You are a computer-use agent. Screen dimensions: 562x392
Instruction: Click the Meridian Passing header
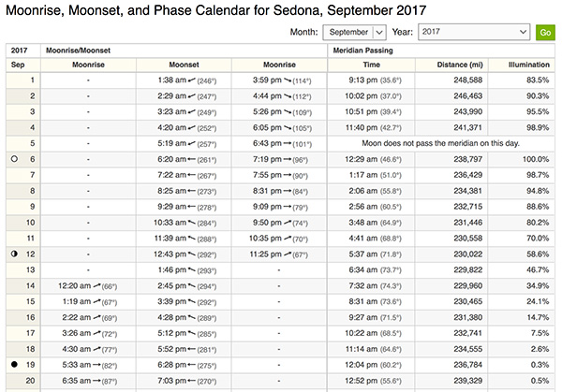[362, 51]
